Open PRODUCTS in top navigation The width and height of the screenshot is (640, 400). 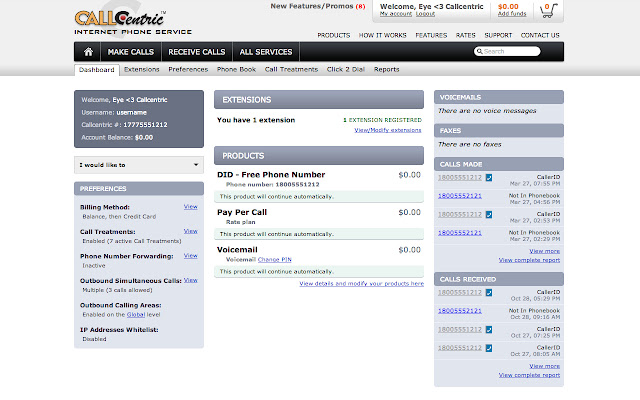point(333,36)
